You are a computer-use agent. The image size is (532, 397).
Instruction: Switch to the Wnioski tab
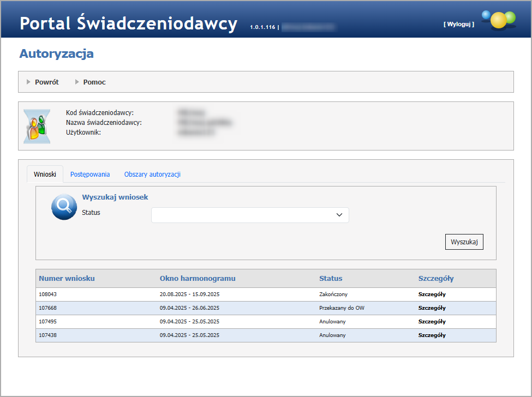(x=45, y=175)
